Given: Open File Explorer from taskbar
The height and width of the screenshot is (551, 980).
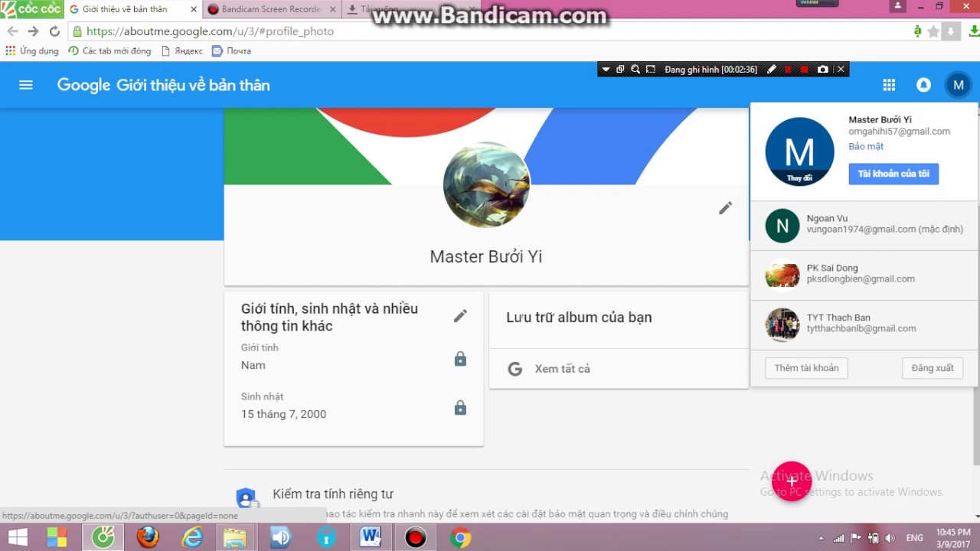Looking at the screenshot, I should coord(236,537).
